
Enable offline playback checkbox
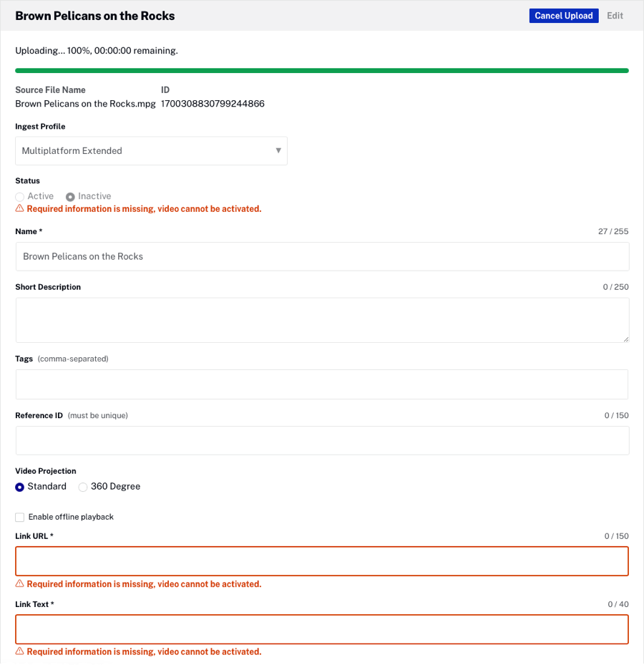pos(20,517)
